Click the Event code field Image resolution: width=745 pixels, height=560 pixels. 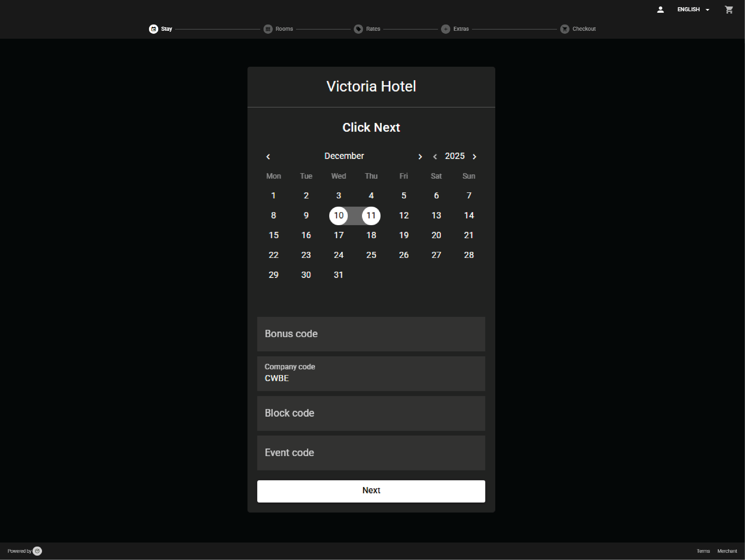click(371, 453)
